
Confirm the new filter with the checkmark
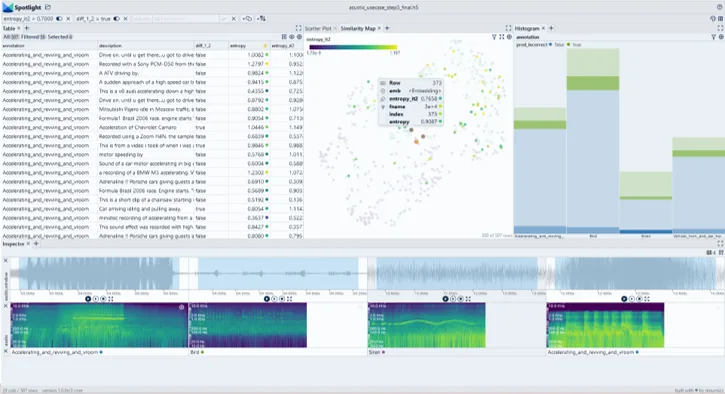click(224, 19)
